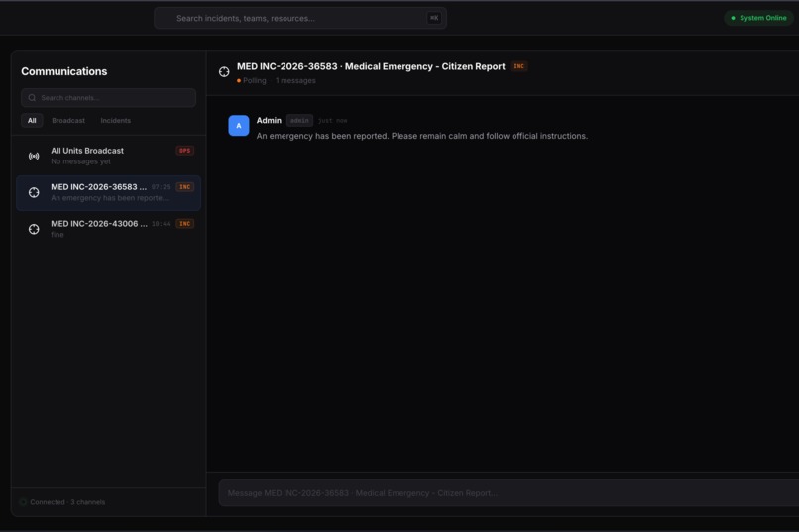Click the ⌘K shortcut badge in search bar

pyautogui.click(x=433, y=18)
